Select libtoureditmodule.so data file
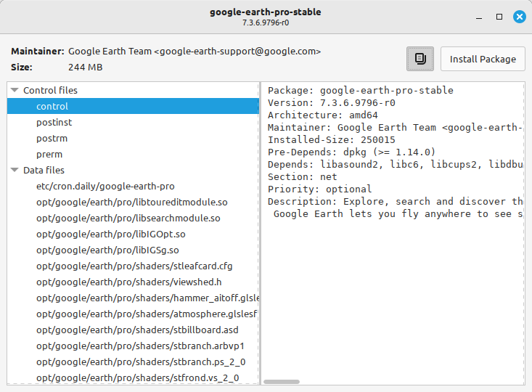This screenshot has width=532, height=392. pos(133,202)
